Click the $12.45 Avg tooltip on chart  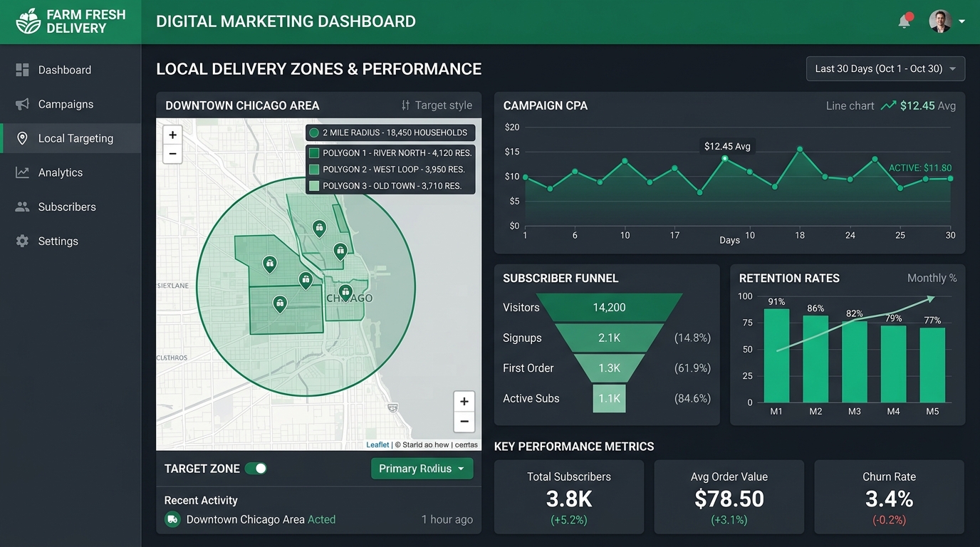727,146
